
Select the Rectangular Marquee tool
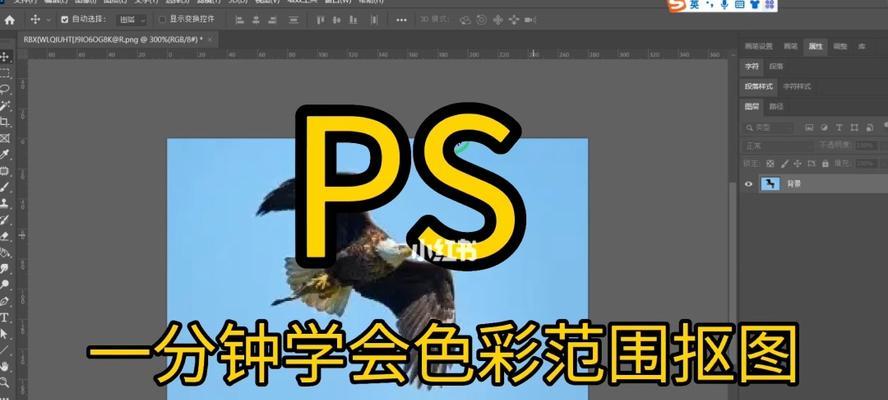point(5,73)
